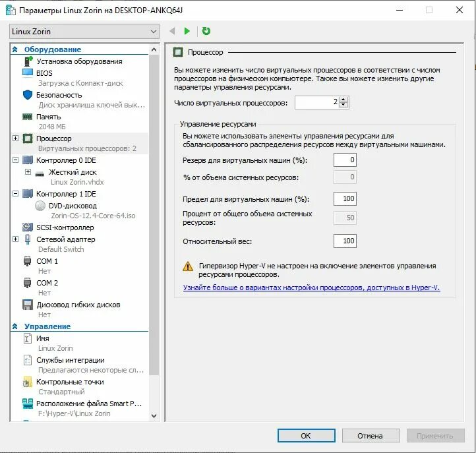Click the Processor header icon in right pane
The width and height of the screenshot is (476, 453).
178,52
